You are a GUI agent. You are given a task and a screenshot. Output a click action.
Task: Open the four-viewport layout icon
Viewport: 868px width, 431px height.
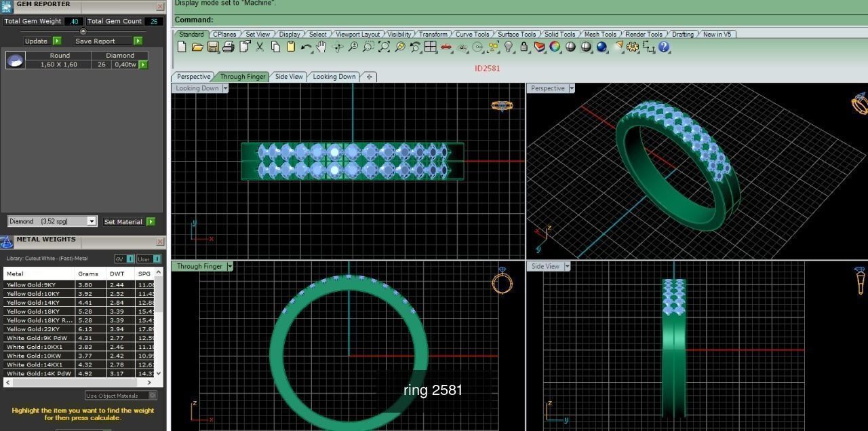coord(431,47)
